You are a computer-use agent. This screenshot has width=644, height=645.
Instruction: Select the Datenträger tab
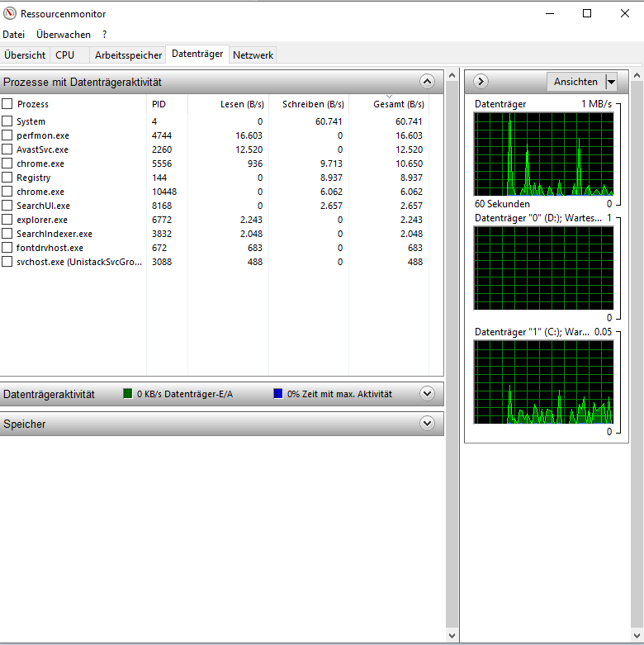[197, 54]
